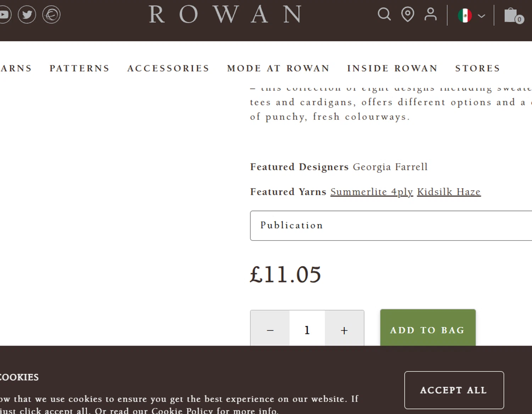Open the search magnifier icon
Screen dimensions: 532x414
(384, 15)
